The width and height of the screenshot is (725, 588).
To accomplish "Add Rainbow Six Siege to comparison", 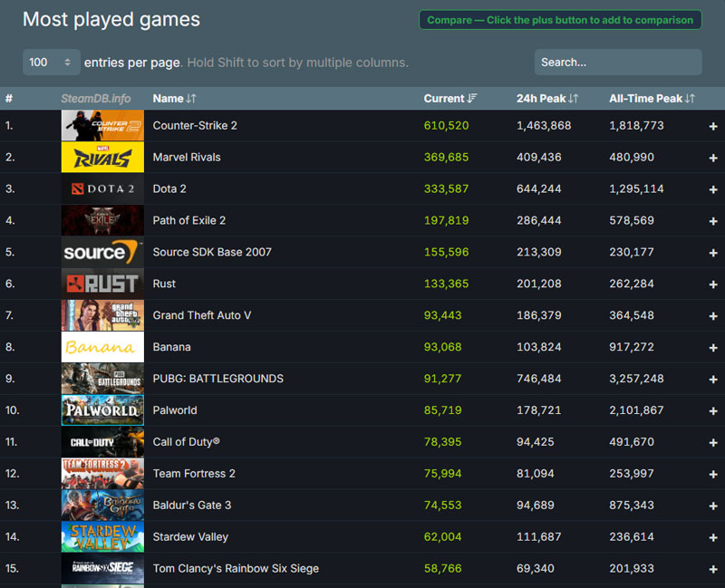I will (713, 570).
